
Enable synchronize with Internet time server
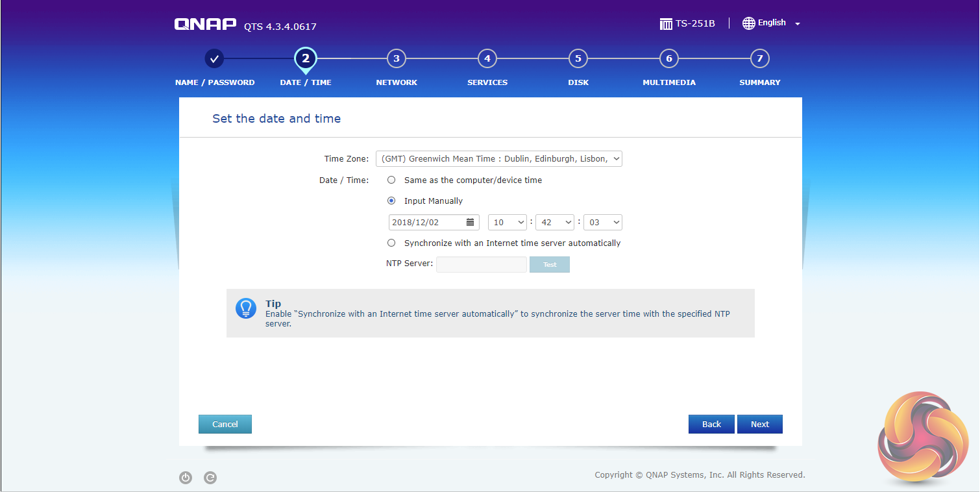tap(391, 243)
